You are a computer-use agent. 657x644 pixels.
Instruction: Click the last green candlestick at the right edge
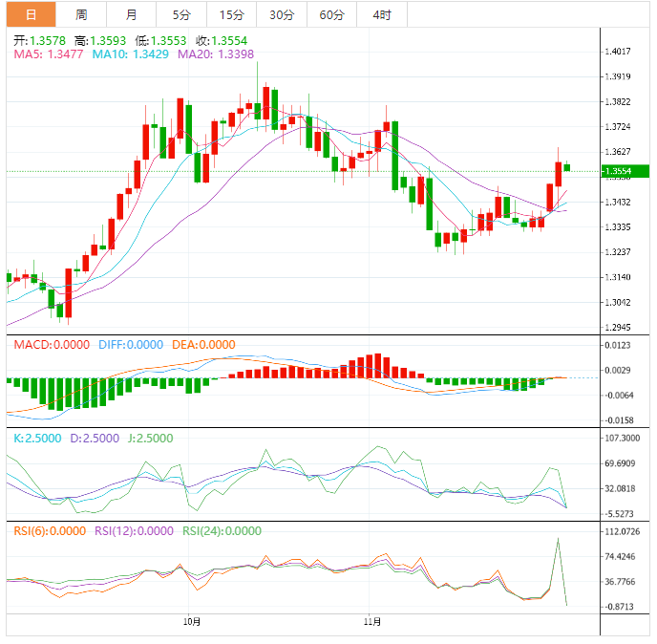point(567,168)
